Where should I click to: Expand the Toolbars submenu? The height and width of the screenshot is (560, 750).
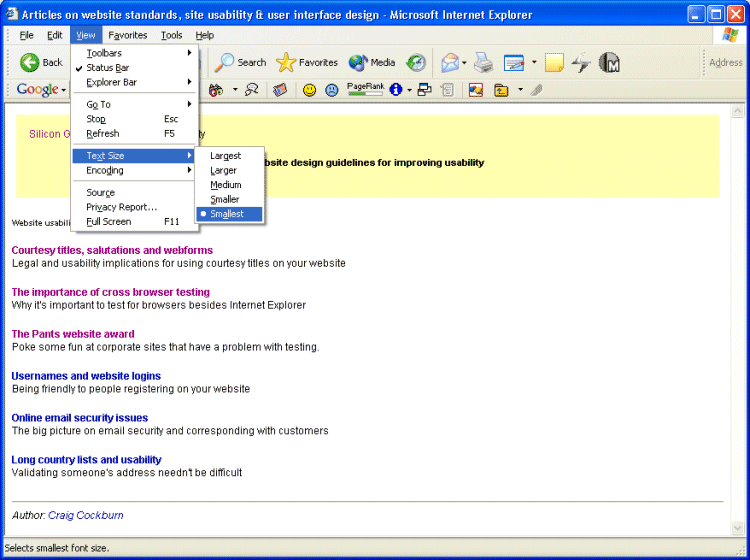pos(134,53)
